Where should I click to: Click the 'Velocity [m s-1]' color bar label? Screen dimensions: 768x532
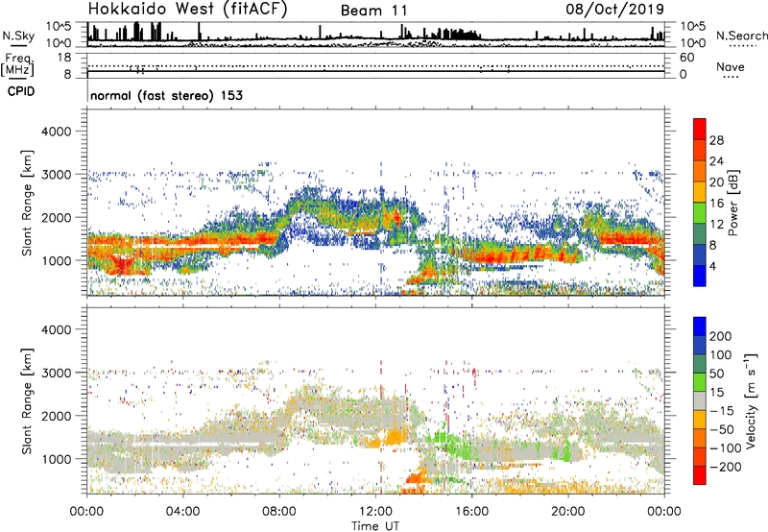coord(751,400)
